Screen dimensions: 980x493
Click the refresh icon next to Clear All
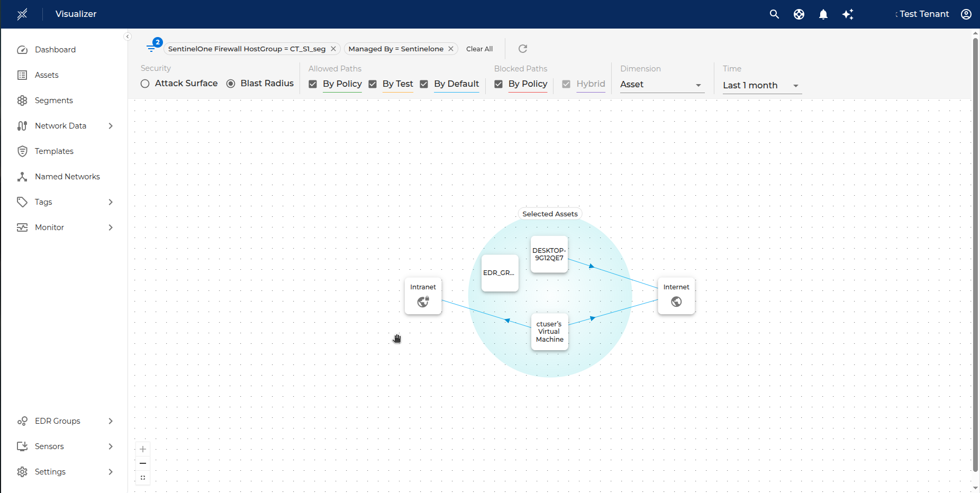click(x=523, y=49)
